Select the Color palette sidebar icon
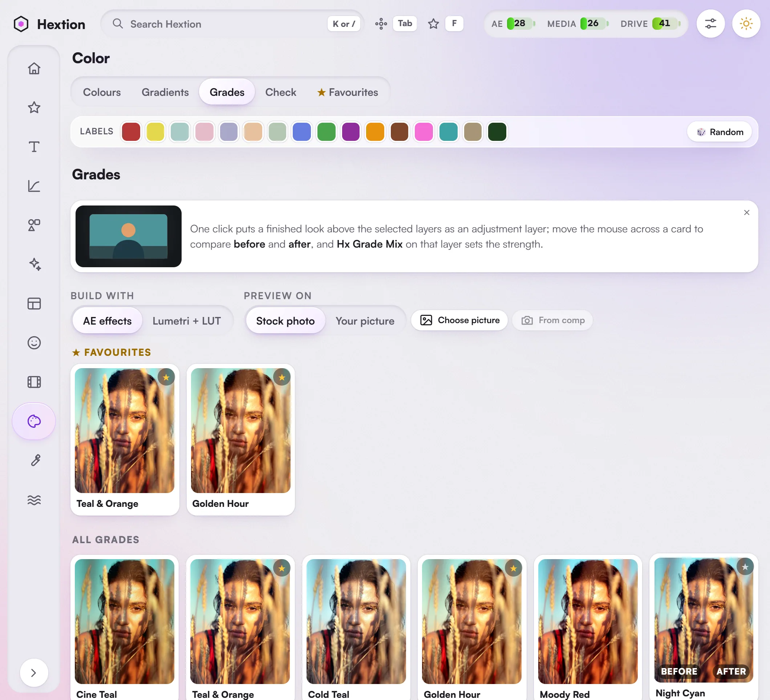Viewport: 770px width, 700px height. tap(34, 421)
